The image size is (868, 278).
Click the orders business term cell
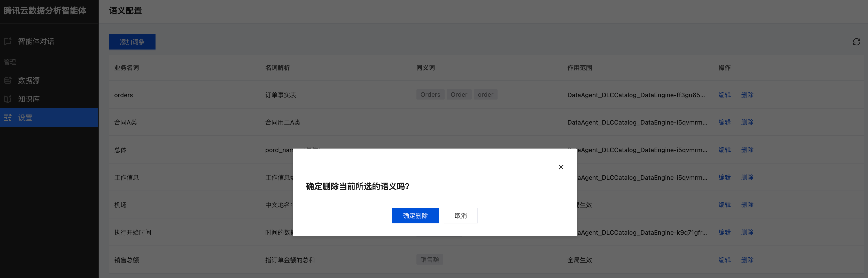coord(123,95)
